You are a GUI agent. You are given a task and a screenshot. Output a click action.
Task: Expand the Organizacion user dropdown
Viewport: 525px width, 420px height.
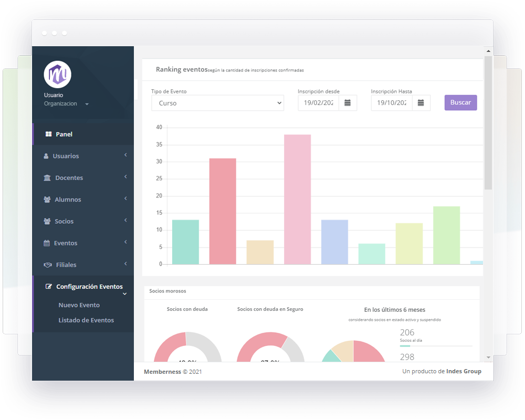[x=87, y=104]
